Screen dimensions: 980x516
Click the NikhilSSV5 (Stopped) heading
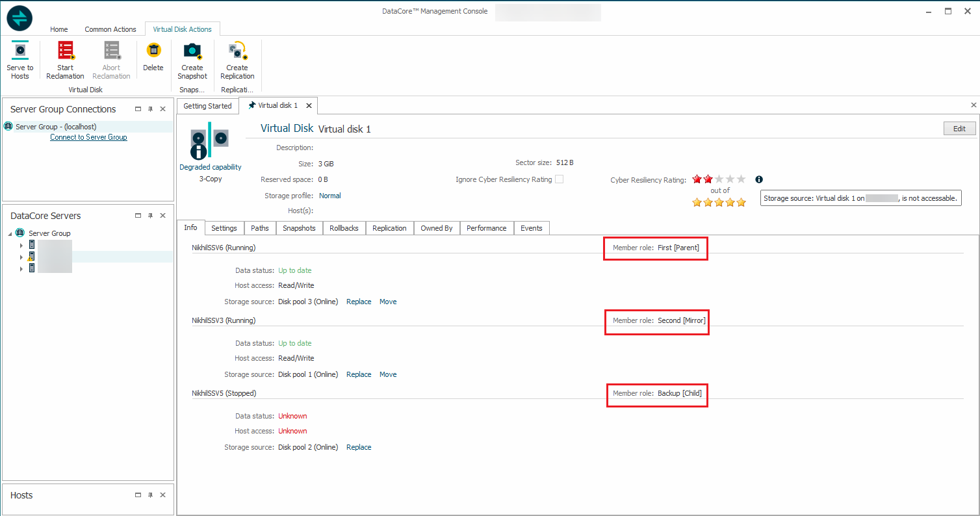[x=224, y=393]
